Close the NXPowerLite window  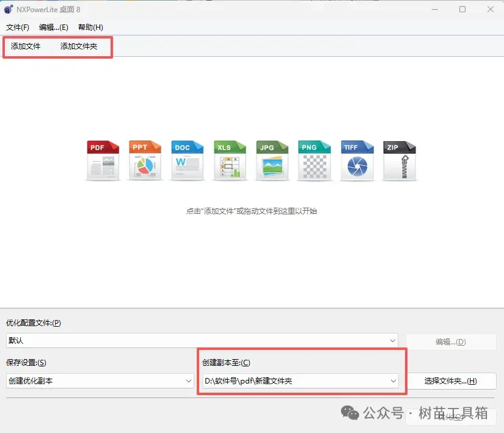[x=491, y=9]
